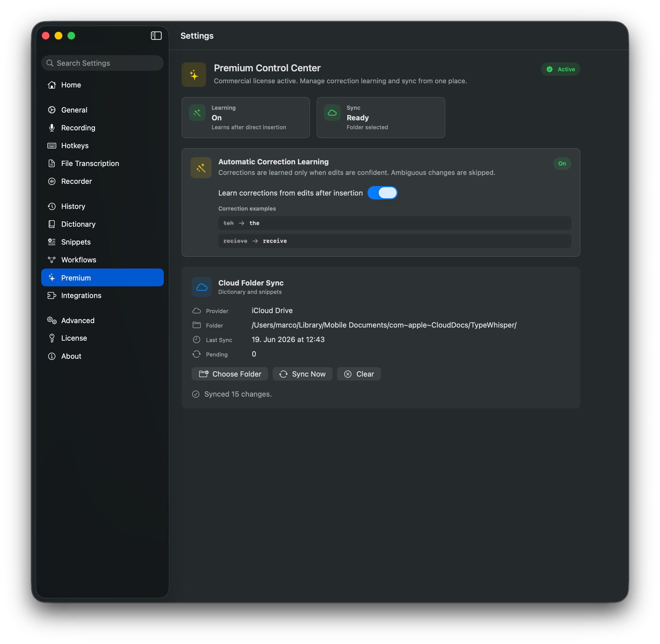Viewport: 660px width, 644px height.
Task: Disable learn corrections from edits switch
Action: coord(382,193)
